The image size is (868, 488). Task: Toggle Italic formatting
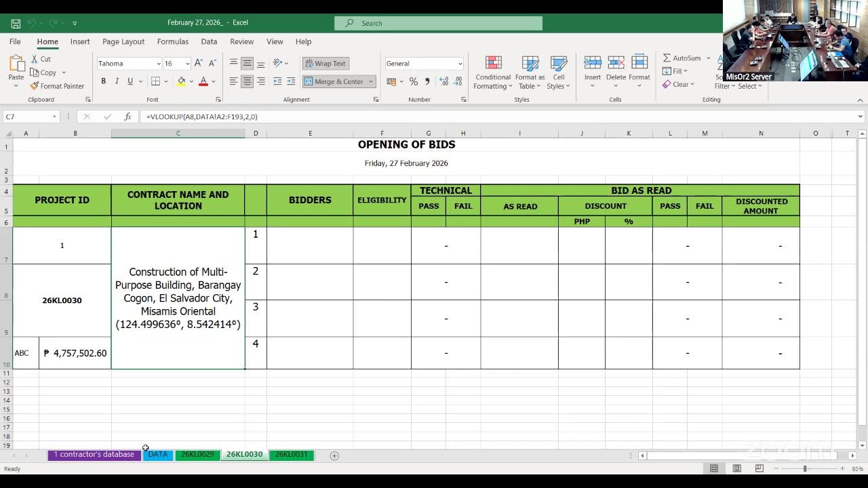coord(117,81)
